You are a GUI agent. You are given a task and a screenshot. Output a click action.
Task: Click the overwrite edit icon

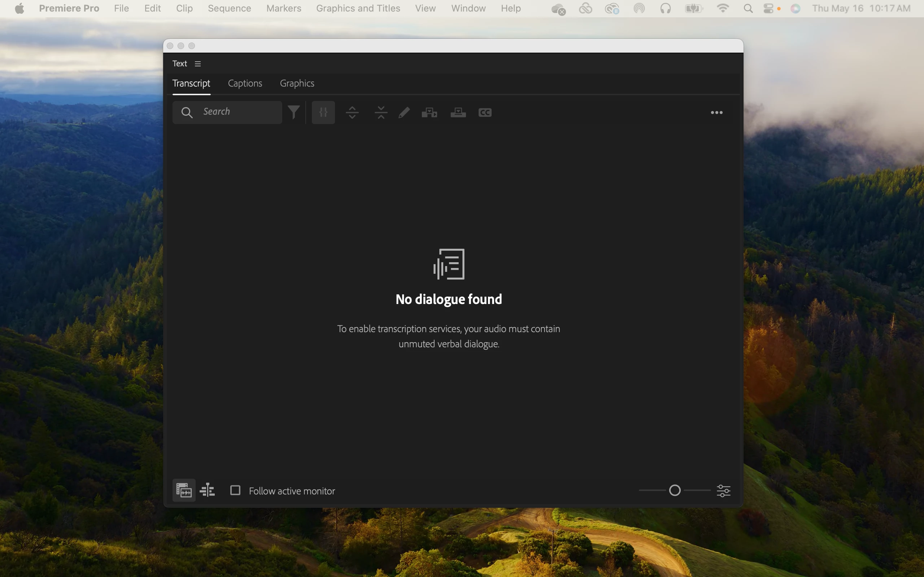(x=458, y=112)
